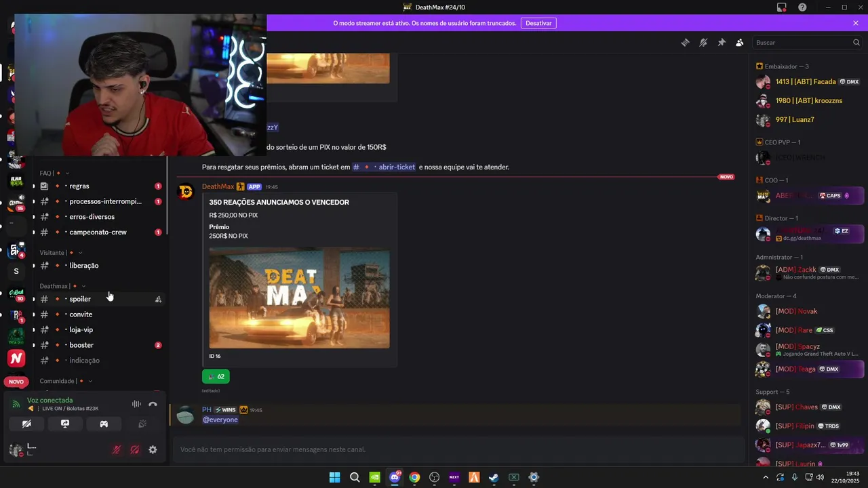
Task: Open the processos-interrompi... channel
Action: point(100,201)
